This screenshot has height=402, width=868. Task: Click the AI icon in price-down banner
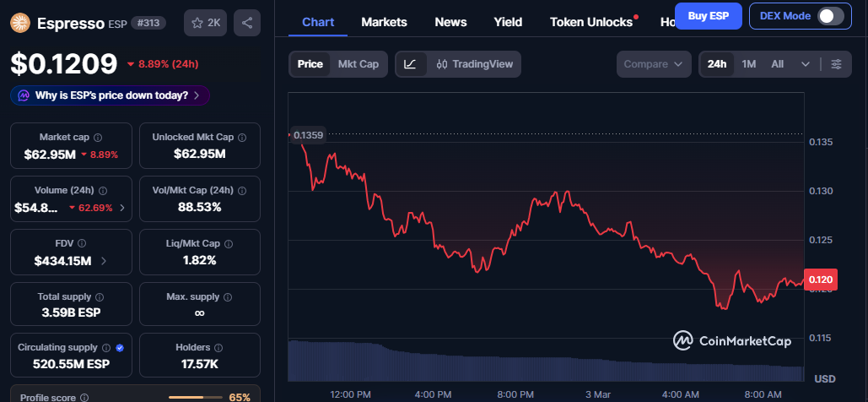[24, 95]
